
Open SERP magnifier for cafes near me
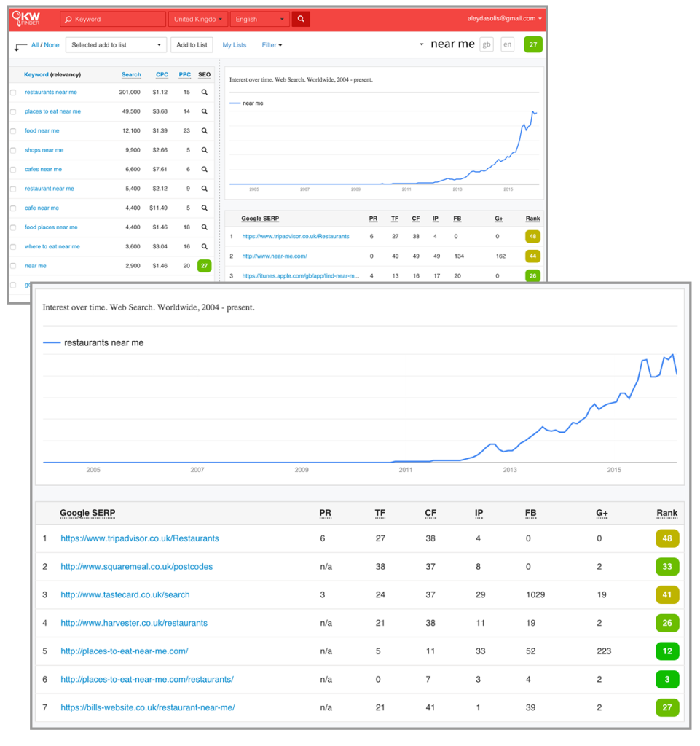pos(205,169)
